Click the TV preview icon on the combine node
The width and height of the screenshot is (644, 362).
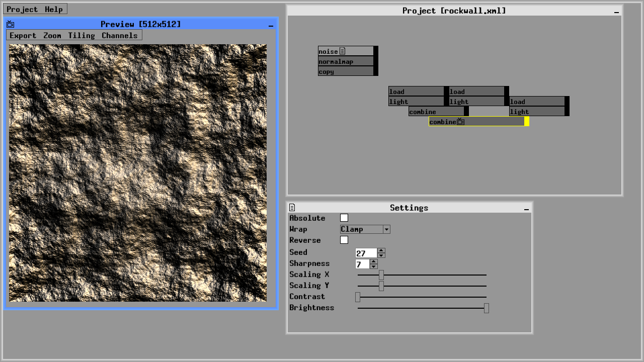pos(460,122)
